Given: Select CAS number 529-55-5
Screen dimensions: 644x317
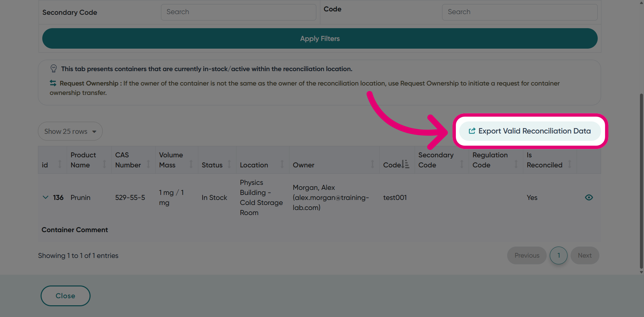Looking at the screenshot, I should click(x=130, y=198).
